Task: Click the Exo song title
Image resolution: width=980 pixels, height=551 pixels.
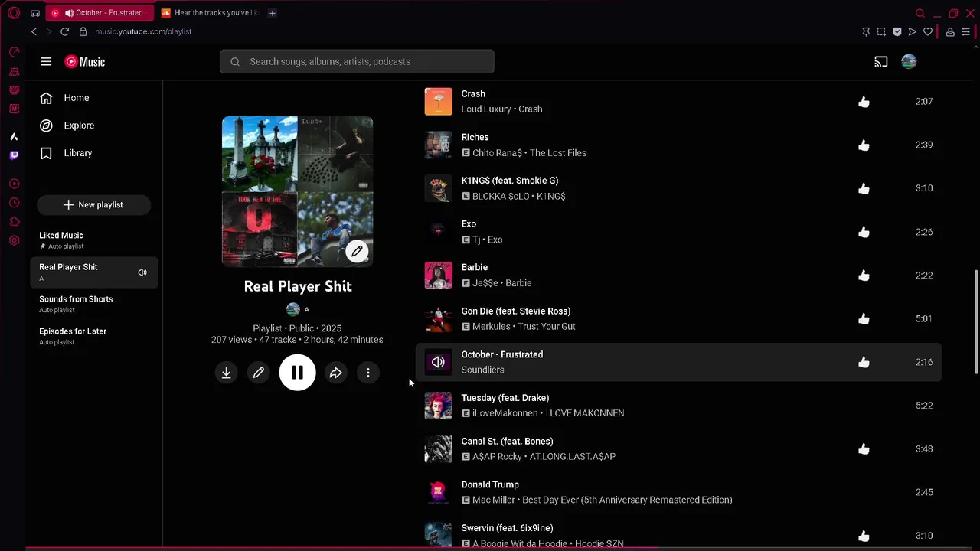Action: [469, 224]
